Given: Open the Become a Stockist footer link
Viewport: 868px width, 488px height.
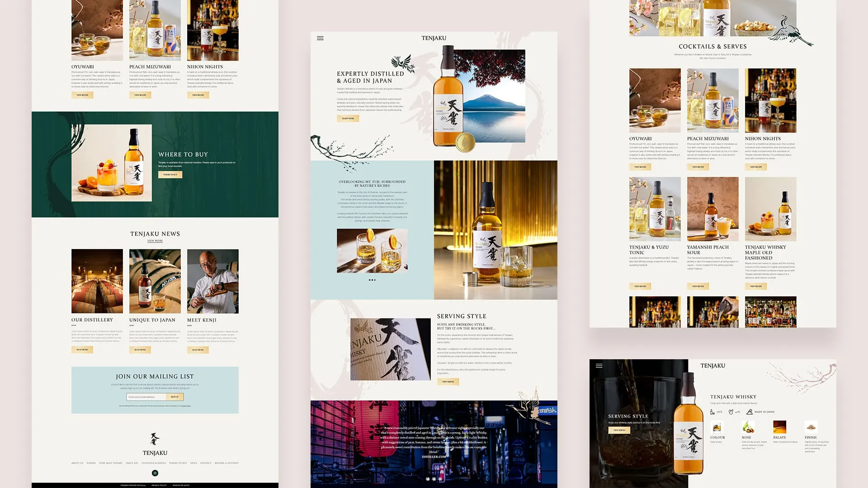Looking at the screenshot, I should point(226,463).
